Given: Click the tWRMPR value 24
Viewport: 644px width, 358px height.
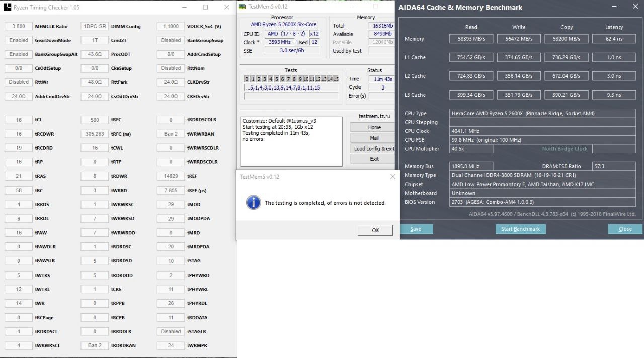Looking at the screenshot, I should click(x=171, y=345).
